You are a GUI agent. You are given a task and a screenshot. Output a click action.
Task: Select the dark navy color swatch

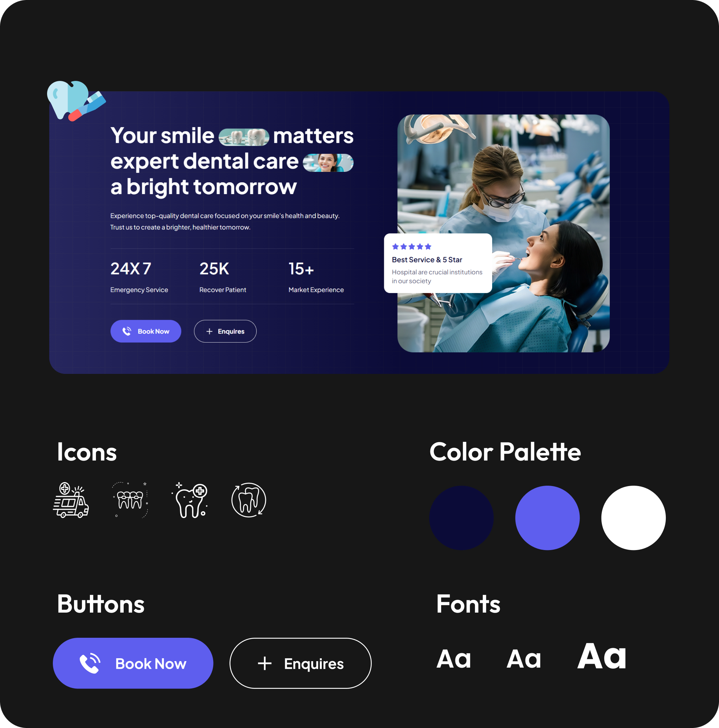(x=461, y=518)
